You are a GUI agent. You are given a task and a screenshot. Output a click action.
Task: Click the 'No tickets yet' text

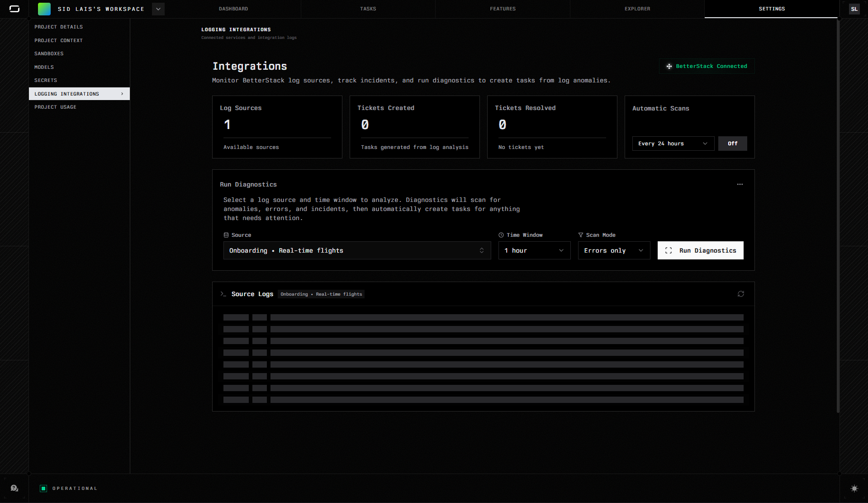[x=521, y=147]
